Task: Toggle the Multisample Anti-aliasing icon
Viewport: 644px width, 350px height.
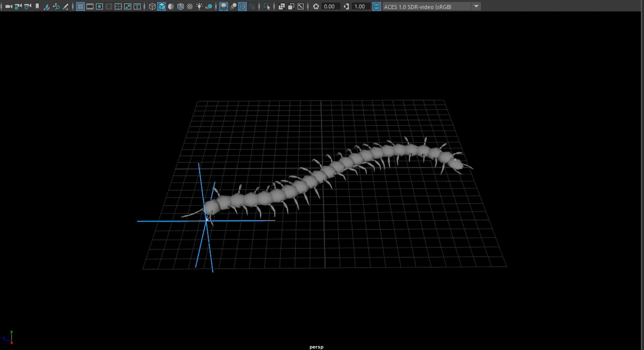Action: (242, 6)
